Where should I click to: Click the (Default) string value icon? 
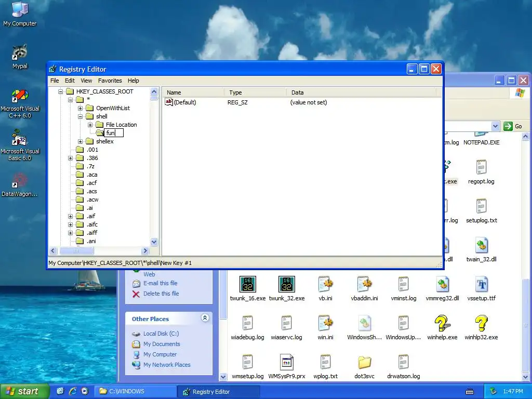[169, 102]
